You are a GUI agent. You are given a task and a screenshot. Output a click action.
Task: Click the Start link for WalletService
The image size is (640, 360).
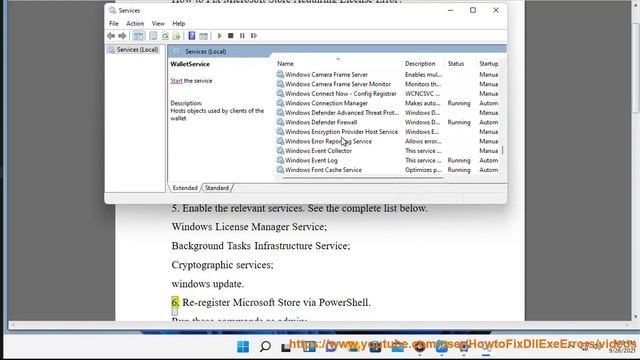(176, 81)
